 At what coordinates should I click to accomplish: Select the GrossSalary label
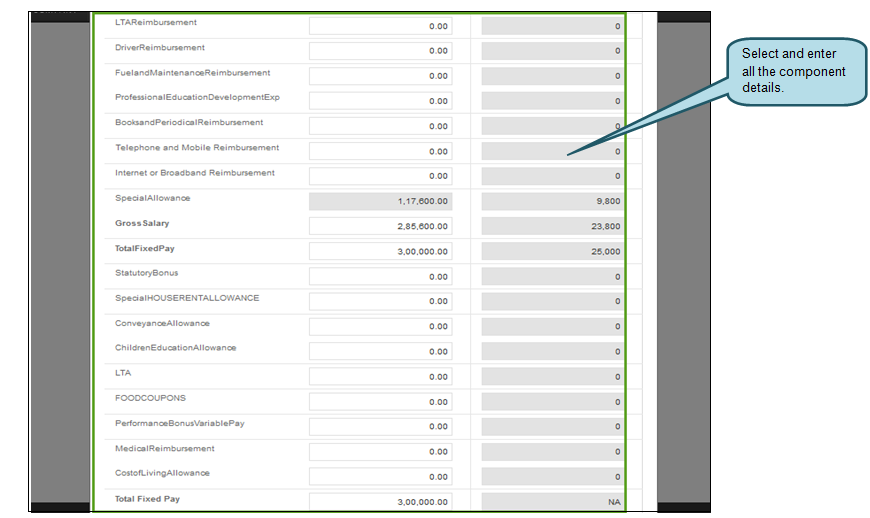point(142,224)
